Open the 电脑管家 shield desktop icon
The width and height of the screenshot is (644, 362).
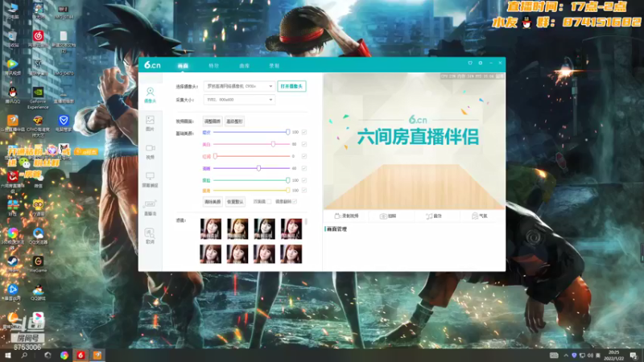tap(64, 123)
